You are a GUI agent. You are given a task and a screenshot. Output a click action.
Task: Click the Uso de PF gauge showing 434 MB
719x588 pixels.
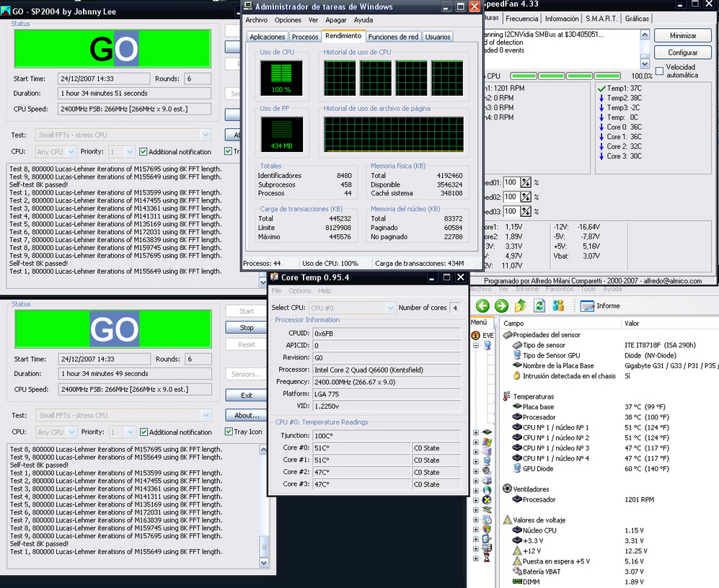(282, 134)
